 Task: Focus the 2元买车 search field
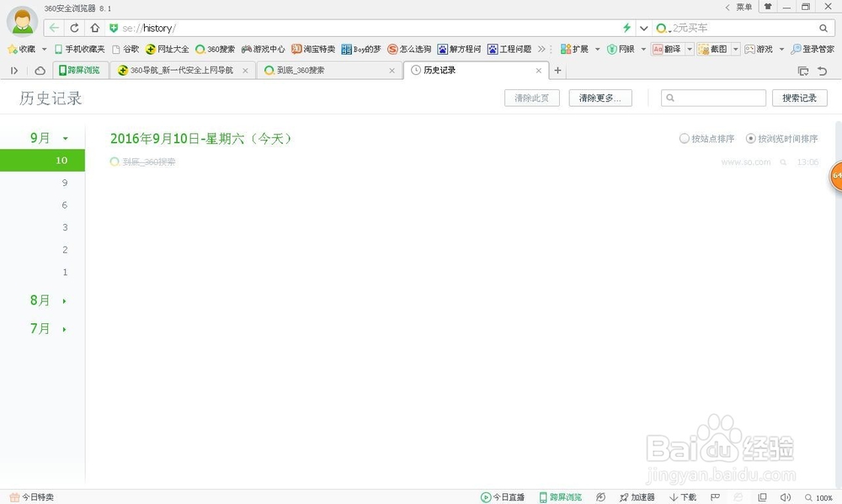tap(743, 28)
